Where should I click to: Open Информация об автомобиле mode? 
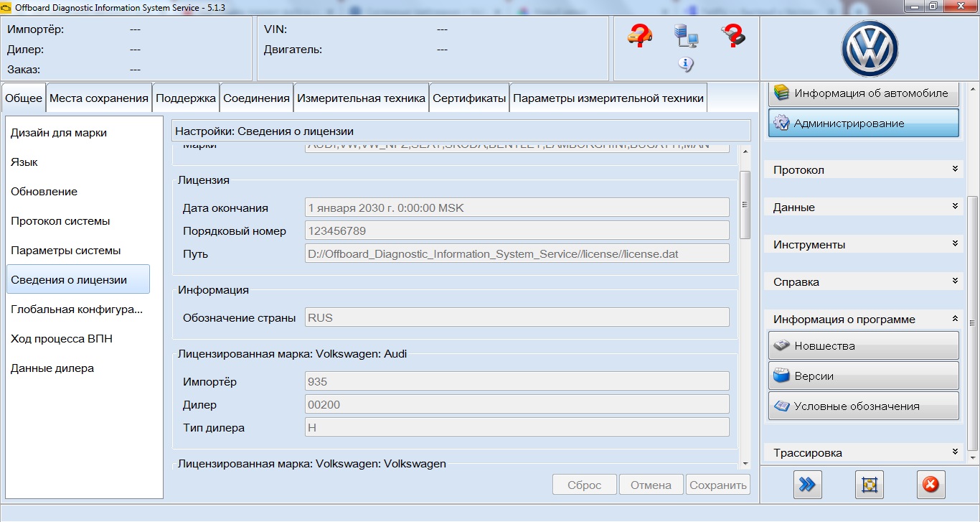coord(864,93)
